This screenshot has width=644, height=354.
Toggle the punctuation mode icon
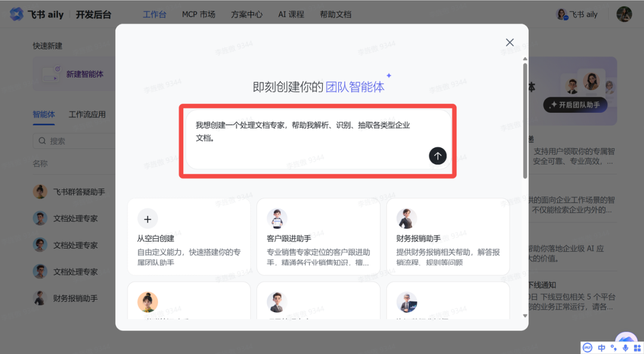pos(614,348)
